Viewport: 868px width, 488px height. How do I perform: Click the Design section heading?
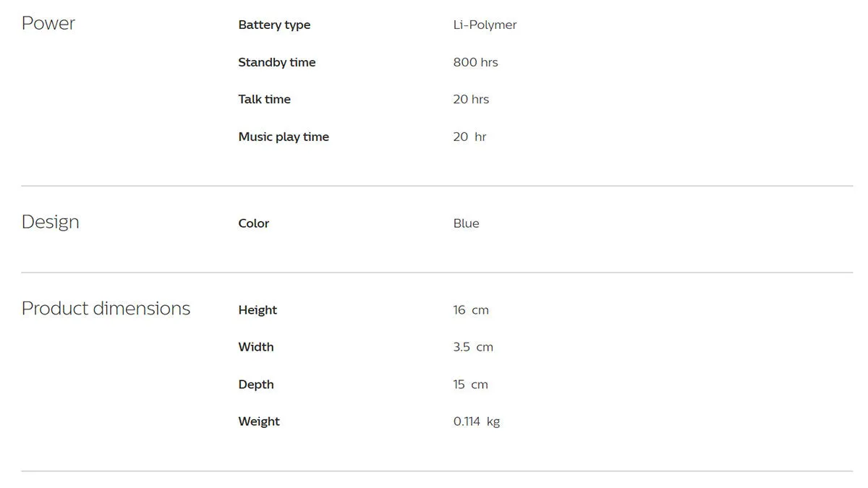50,222
